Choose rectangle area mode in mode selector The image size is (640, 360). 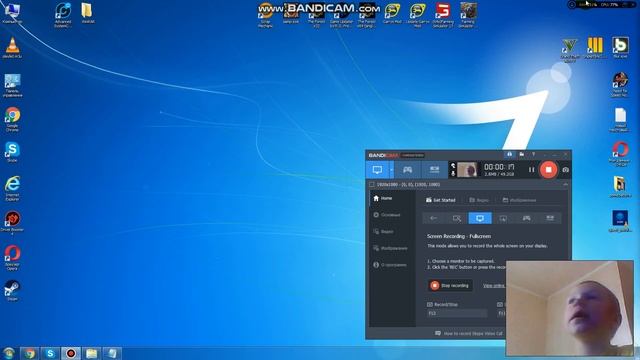coord(457,218)
